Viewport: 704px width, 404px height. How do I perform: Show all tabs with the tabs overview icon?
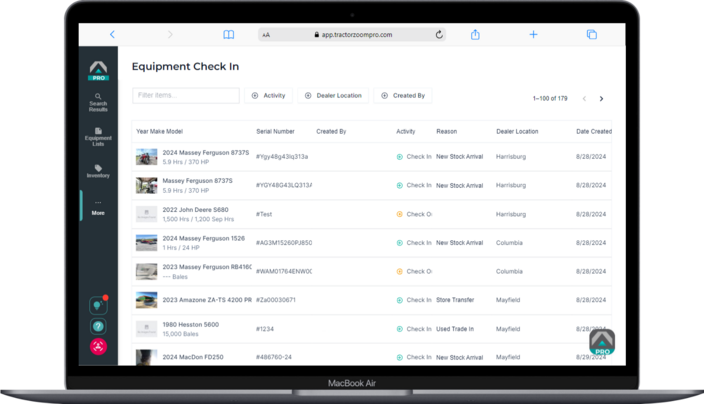[592, 35]
